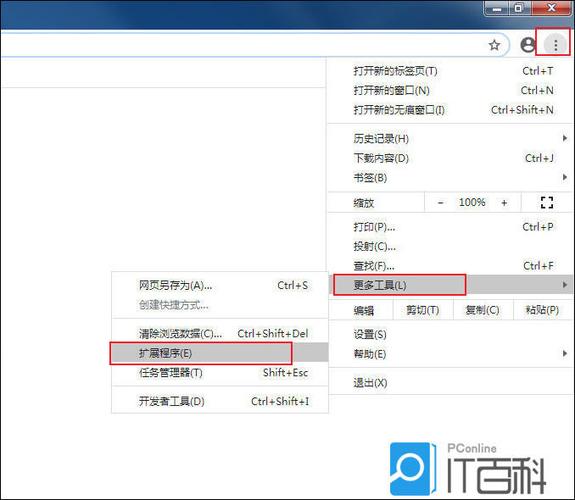This screenshot has width=575, height=500.
Task: Click 复制(C) in the edit row
Action: point(483,310)
